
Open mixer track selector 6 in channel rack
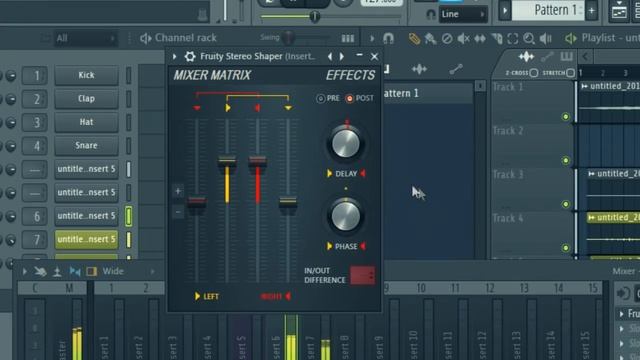[x=35, y=216]
